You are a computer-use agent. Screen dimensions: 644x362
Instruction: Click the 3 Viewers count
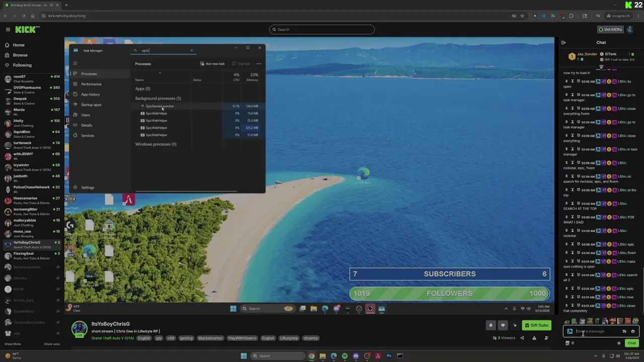pos(504,338)
